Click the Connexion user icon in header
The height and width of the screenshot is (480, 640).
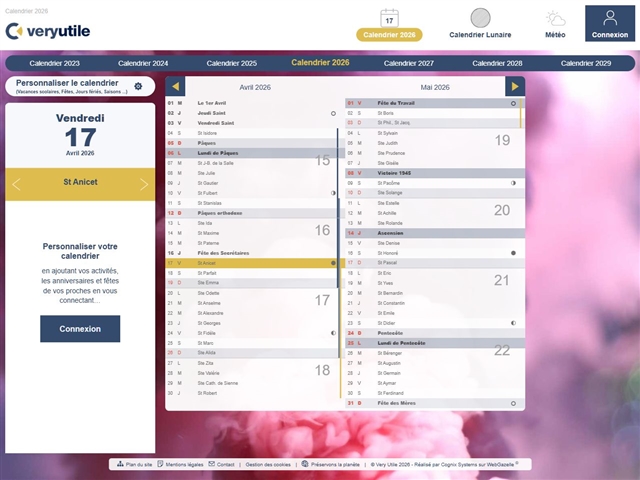pyautogui.click(x=610, y=18)
